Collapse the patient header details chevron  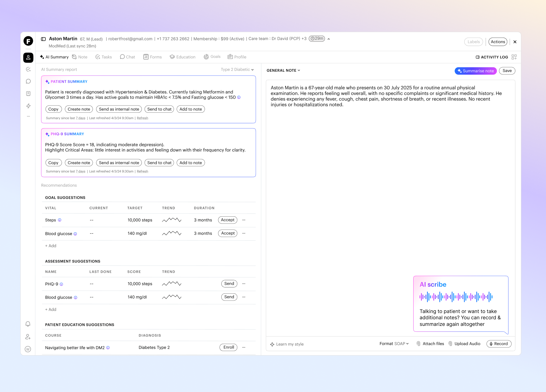[329, 39]
